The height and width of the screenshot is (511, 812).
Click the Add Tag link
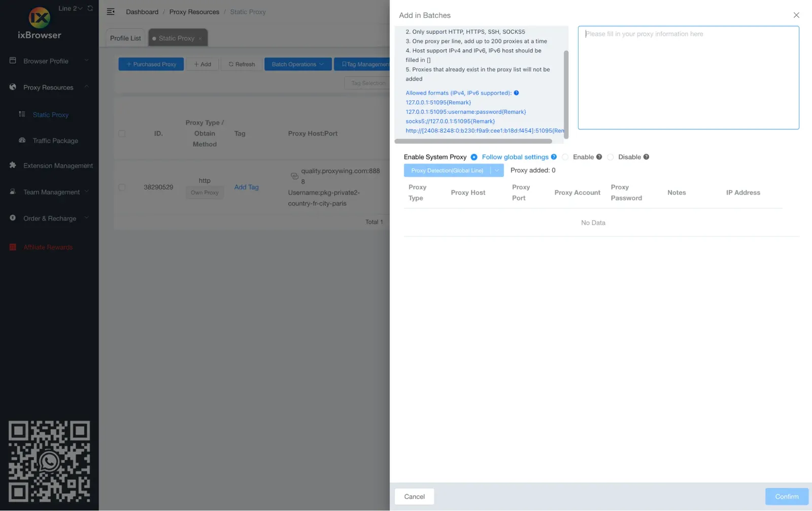246,187
